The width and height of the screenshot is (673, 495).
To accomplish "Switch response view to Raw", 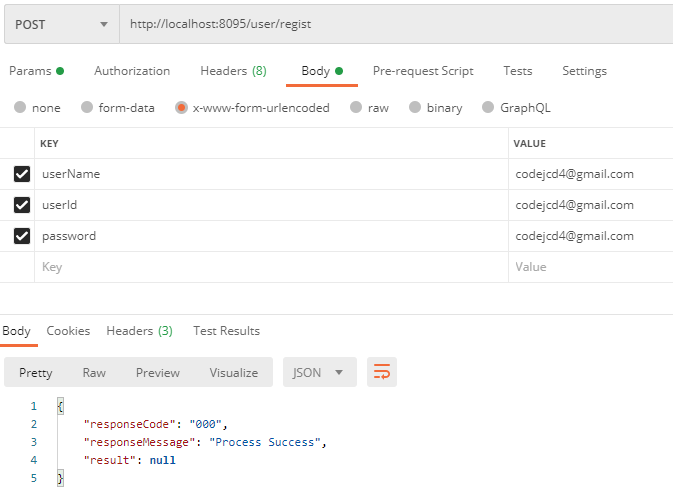I will point(94,372).
